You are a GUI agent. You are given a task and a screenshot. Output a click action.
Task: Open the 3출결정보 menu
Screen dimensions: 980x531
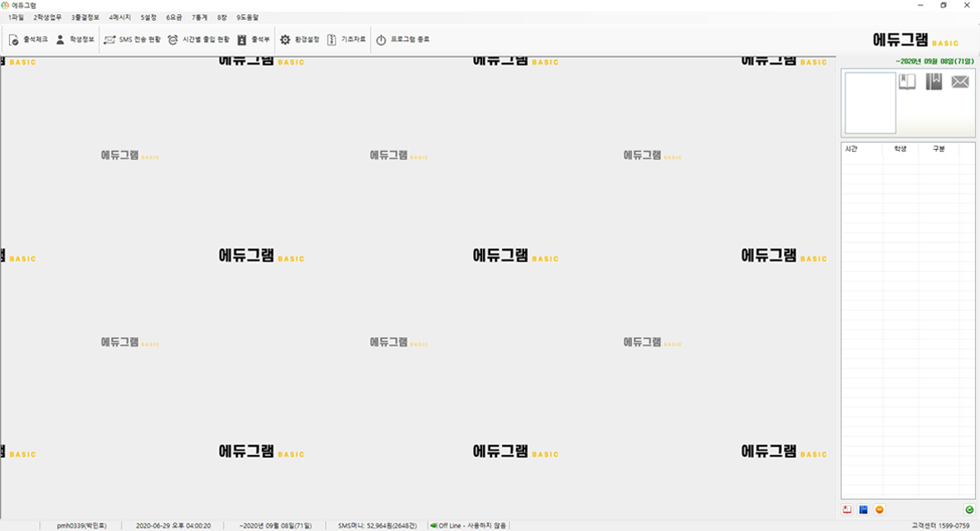pyautogui.click(x=85, y=17)
